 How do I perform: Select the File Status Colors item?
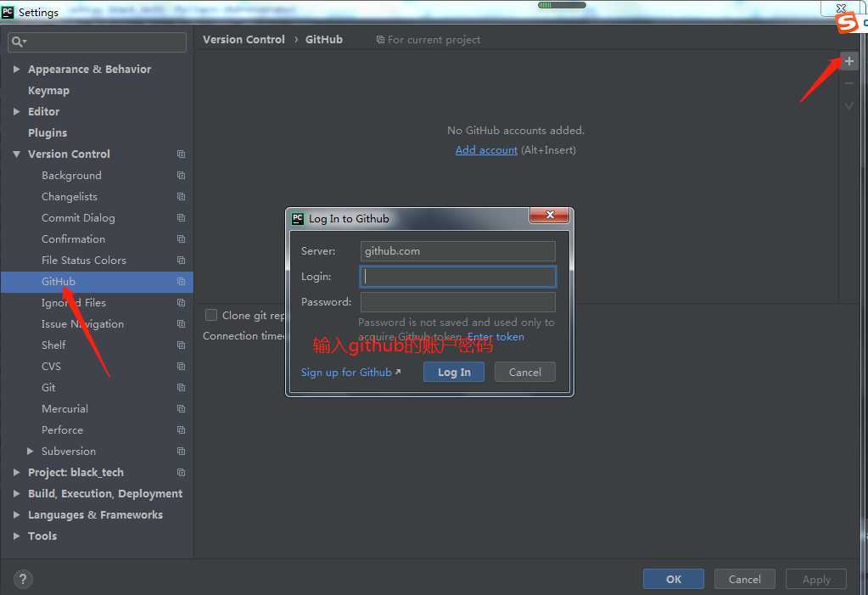pyautogui.click(x=84, y=260)
